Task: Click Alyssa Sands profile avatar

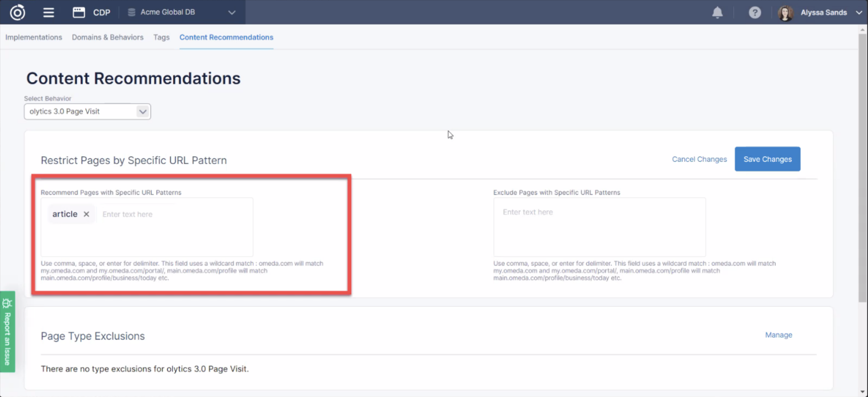Action: tap(785, 13)
